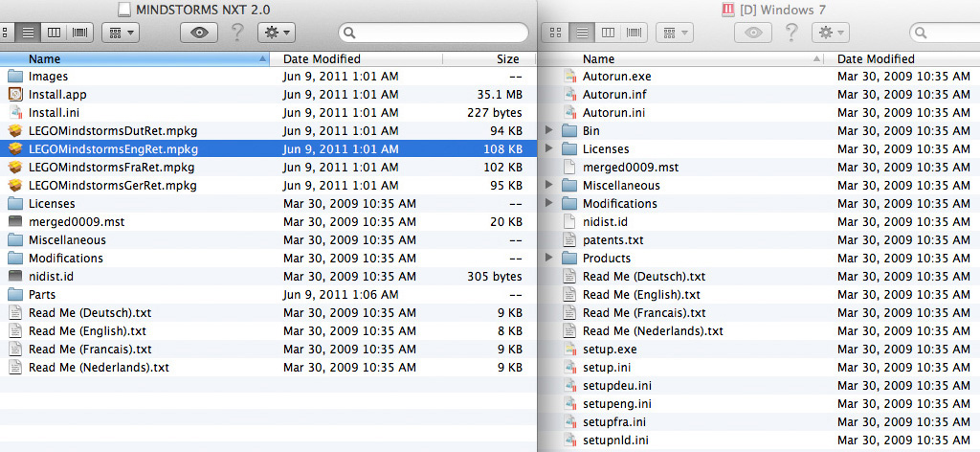
Task: Click the Windows 7 window list view button
Action: pyautogui.click(x=580, y=33)
